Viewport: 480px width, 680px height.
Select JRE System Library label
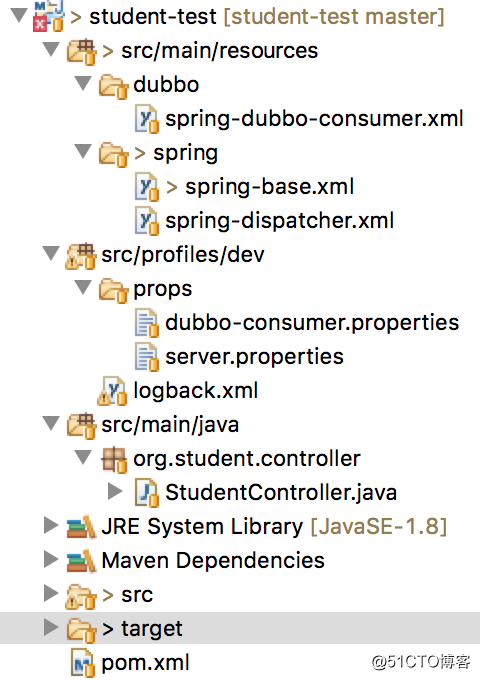(x=202, y=528)
